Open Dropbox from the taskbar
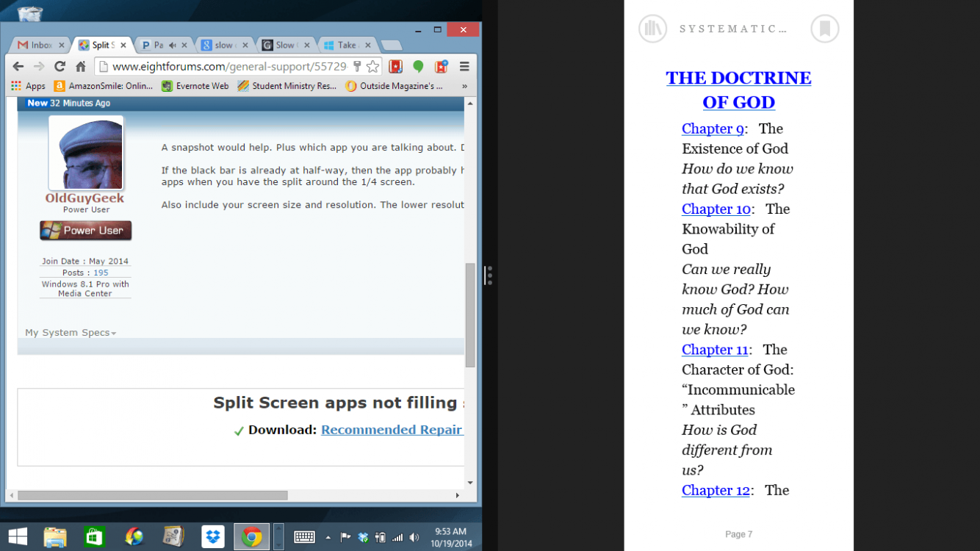The height and width of the screenshot is (551, 980). [x=212, y=537]
